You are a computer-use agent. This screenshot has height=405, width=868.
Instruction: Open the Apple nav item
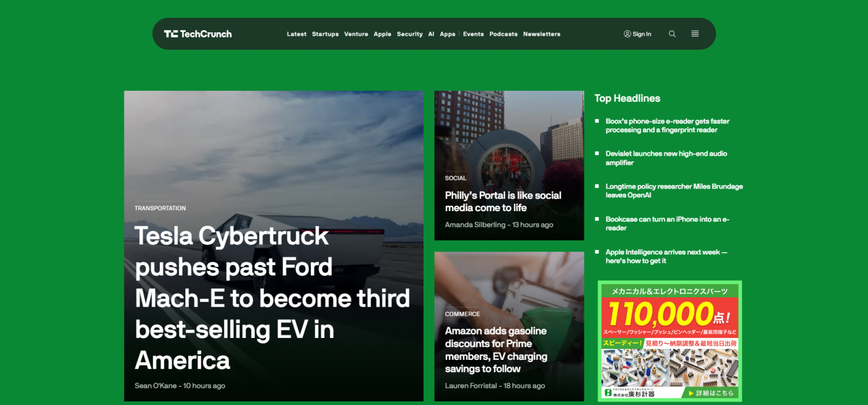(x=382, y=34)
